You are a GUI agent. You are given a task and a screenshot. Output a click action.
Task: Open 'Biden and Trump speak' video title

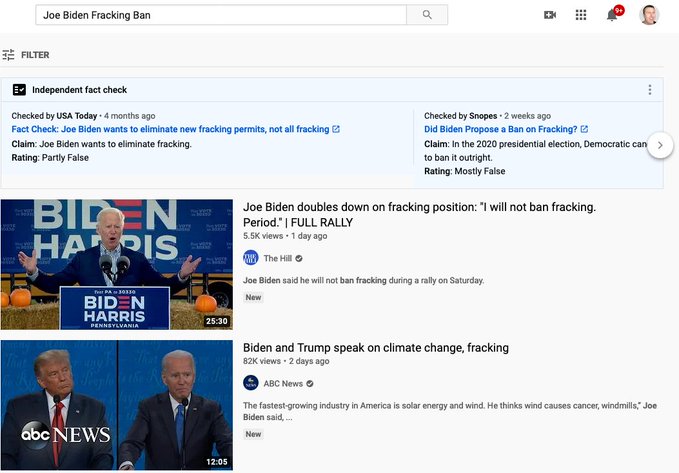pos(375,348)
